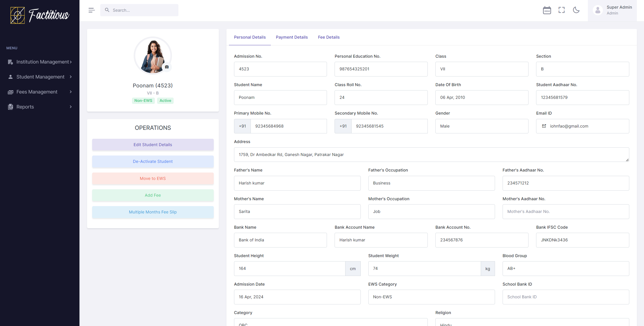644x326 pixels.
Task: Open the Fee Details tab
Action: pos(328,37)
